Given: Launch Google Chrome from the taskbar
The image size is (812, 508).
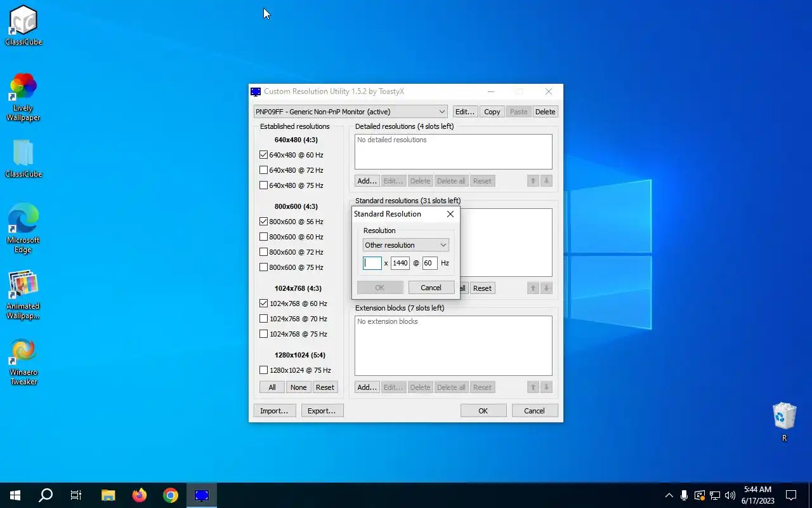Looking at the screenshot, I should (170, 495).
